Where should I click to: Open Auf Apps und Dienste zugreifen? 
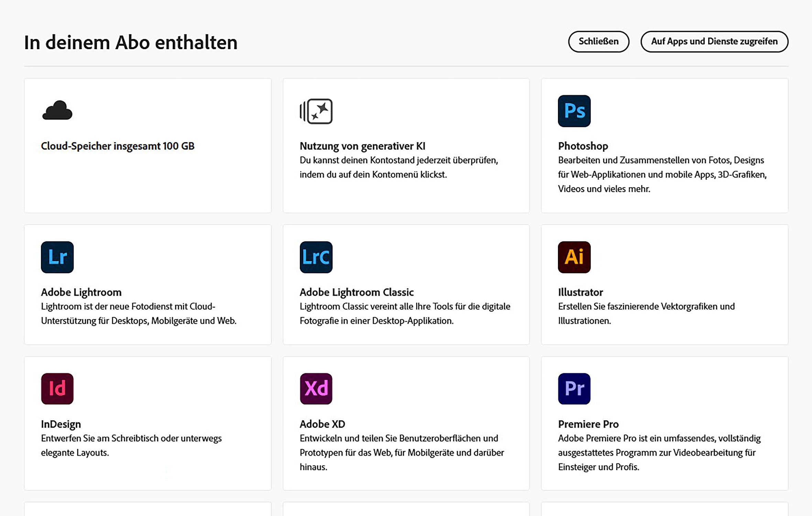pos(714,42)
